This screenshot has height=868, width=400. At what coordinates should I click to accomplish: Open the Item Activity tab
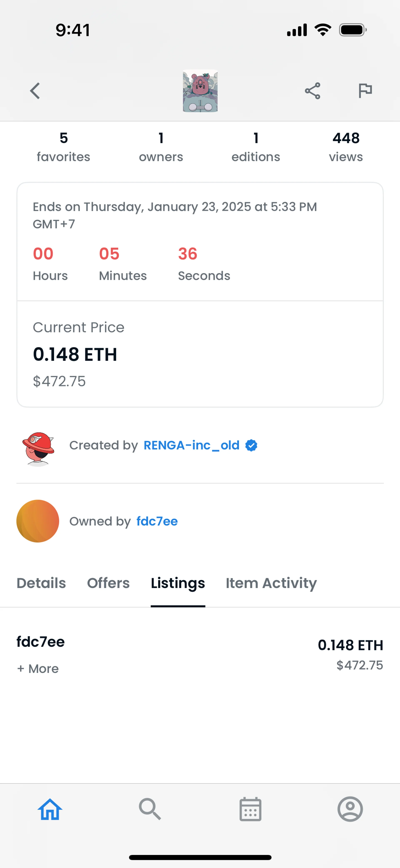coord(271,583)
